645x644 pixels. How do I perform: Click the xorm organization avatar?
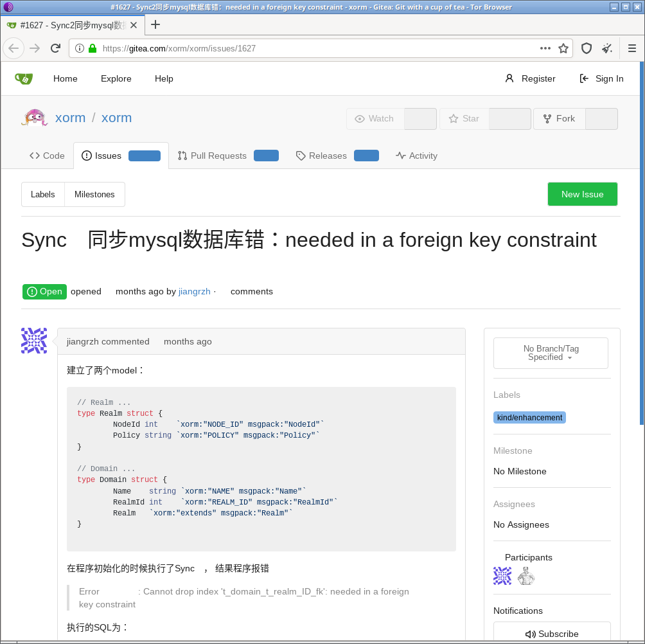(x=35, y=118)
